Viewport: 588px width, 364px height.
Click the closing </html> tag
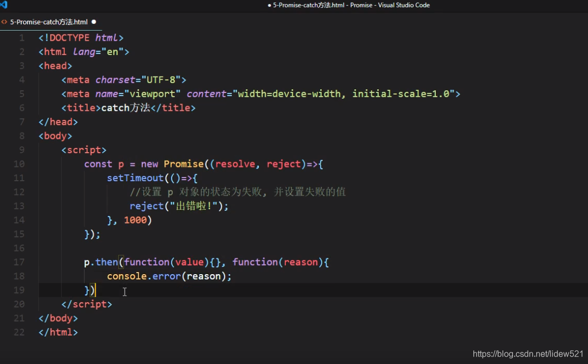[x=58, y=332]
